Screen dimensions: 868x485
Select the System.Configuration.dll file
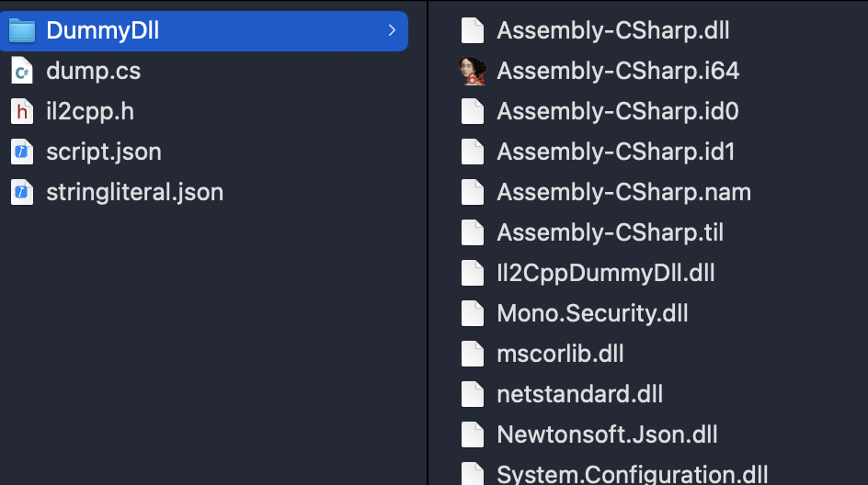633,475
